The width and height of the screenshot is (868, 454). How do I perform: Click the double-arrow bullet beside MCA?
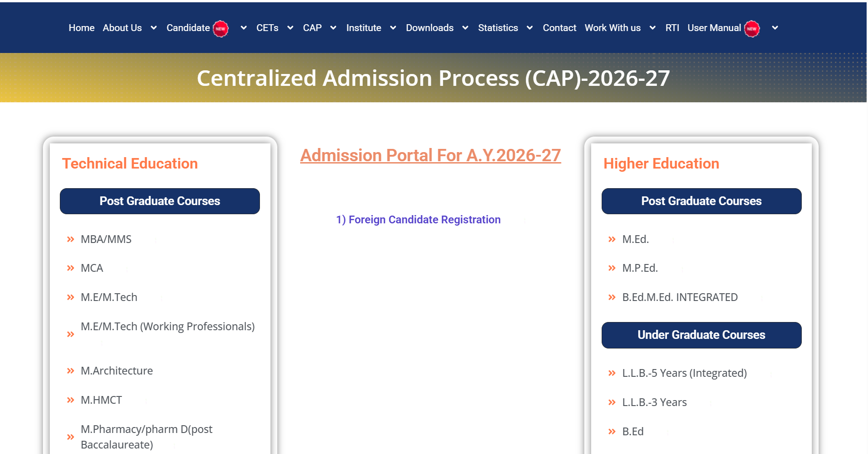tap(70, 268)
